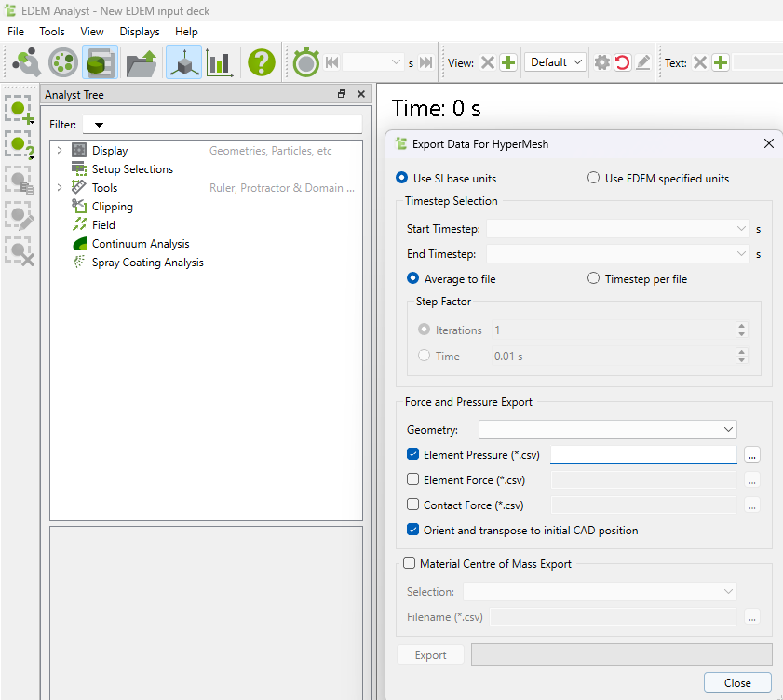Click the red reset view icon
The width and height of the screenshot is (783, 700).
click(x=622, y=62)
